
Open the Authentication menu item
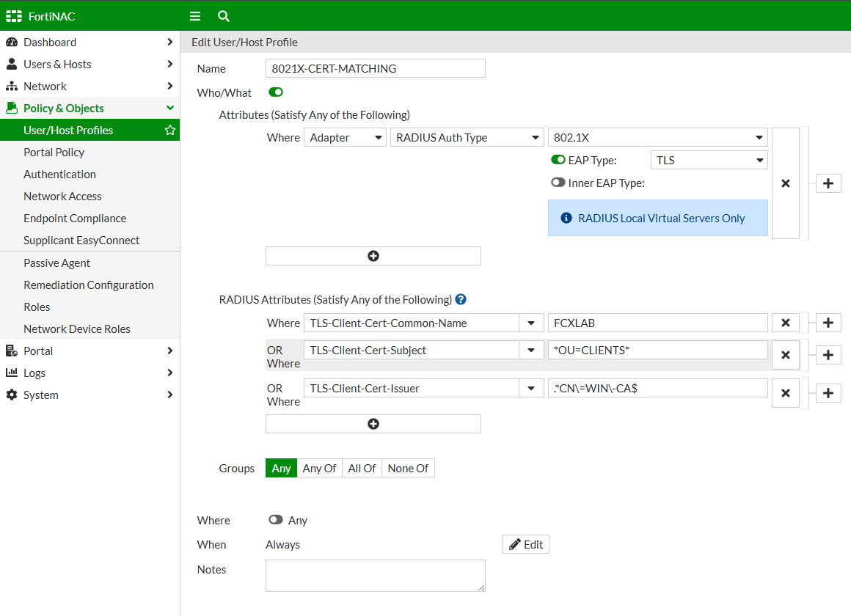tap(90, 175)
